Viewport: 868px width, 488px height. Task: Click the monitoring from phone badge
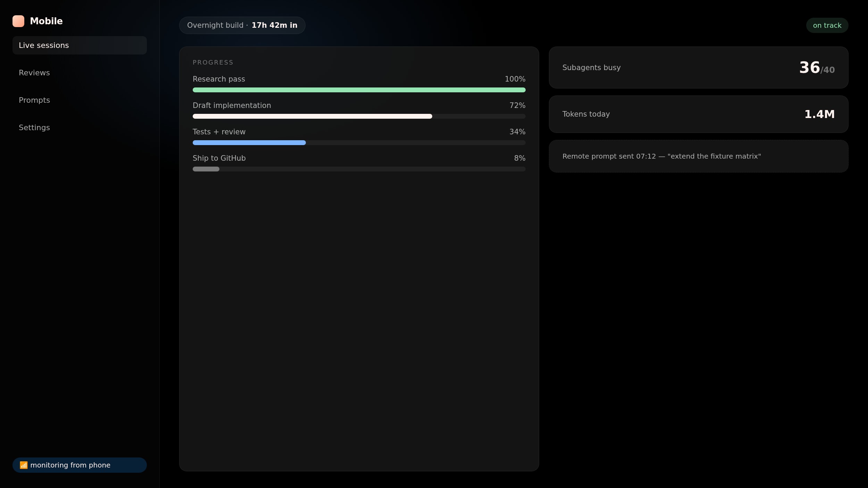coord(80,465)
